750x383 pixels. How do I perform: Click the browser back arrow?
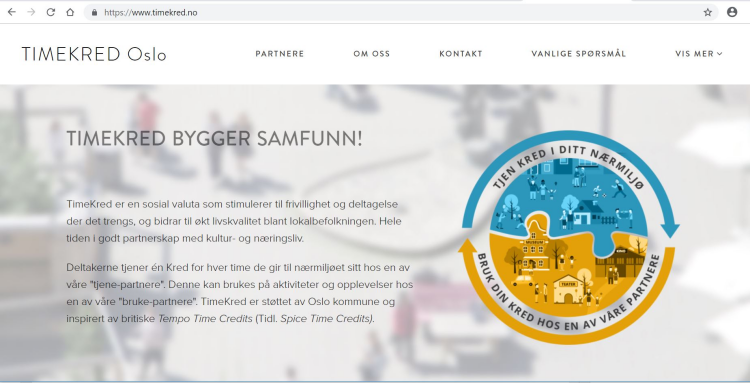coord(12,12)
